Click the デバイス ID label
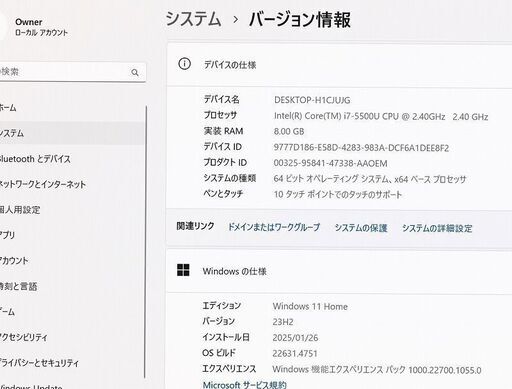Screen dimensions: 512x389 (223, 147)
